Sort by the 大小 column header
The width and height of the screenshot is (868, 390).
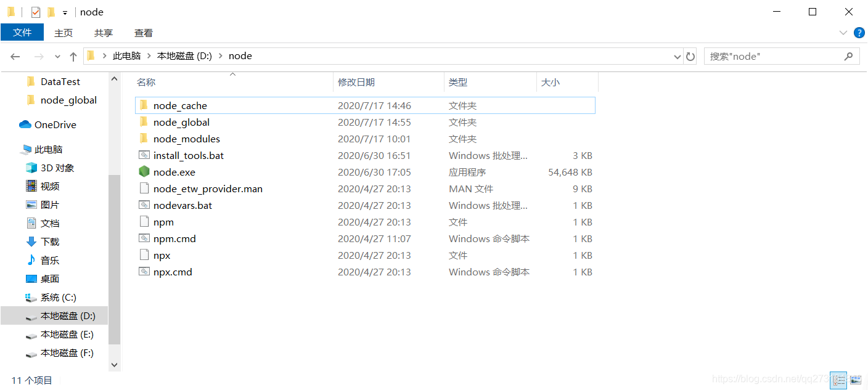[551, 82]
